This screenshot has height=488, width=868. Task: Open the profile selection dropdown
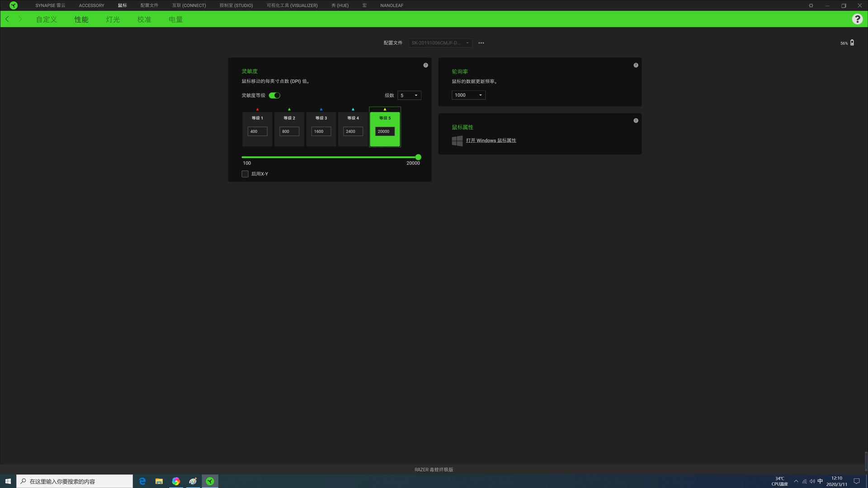[x=440, y=43]
